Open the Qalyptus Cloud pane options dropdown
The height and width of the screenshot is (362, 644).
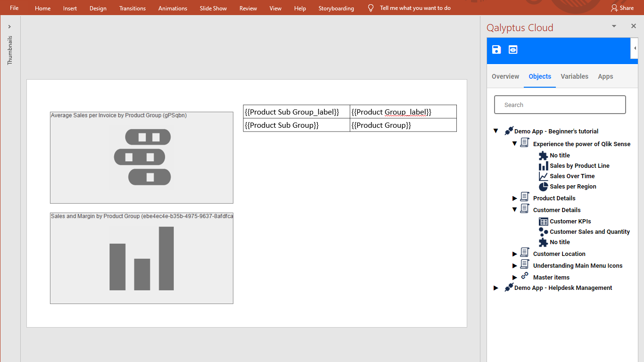(614, 26)
